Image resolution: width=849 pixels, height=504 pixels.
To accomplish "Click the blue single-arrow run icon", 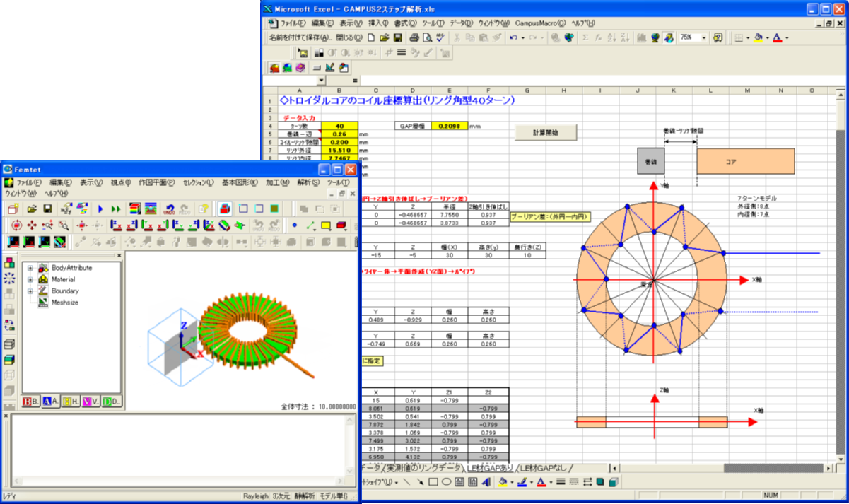I will 100,209.
